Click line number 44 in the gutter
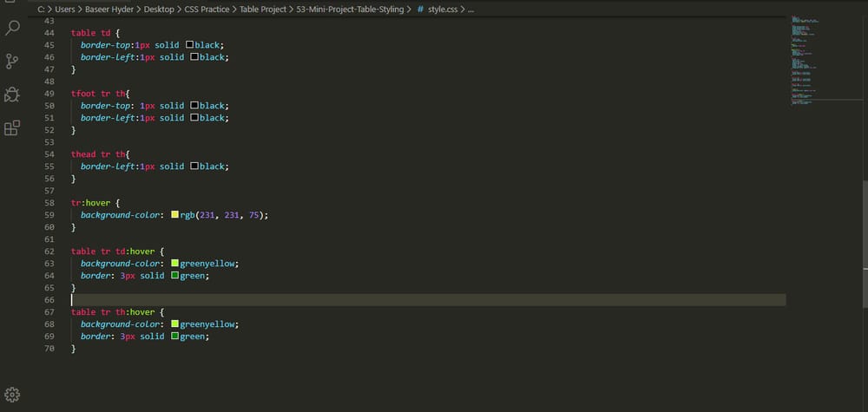The width and height of the screenshot is (868, 412). coord(49,33)
